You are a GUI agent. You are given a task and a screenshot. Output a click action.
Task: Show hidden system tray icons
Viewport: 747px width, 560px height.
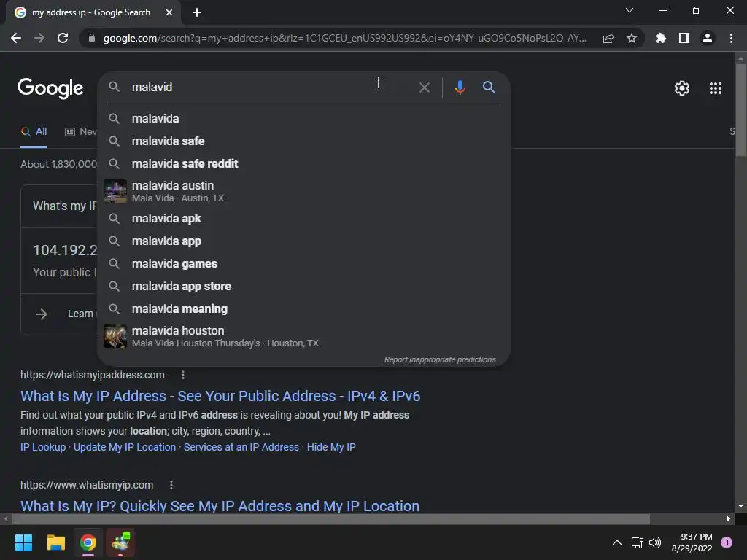point(617,542)
